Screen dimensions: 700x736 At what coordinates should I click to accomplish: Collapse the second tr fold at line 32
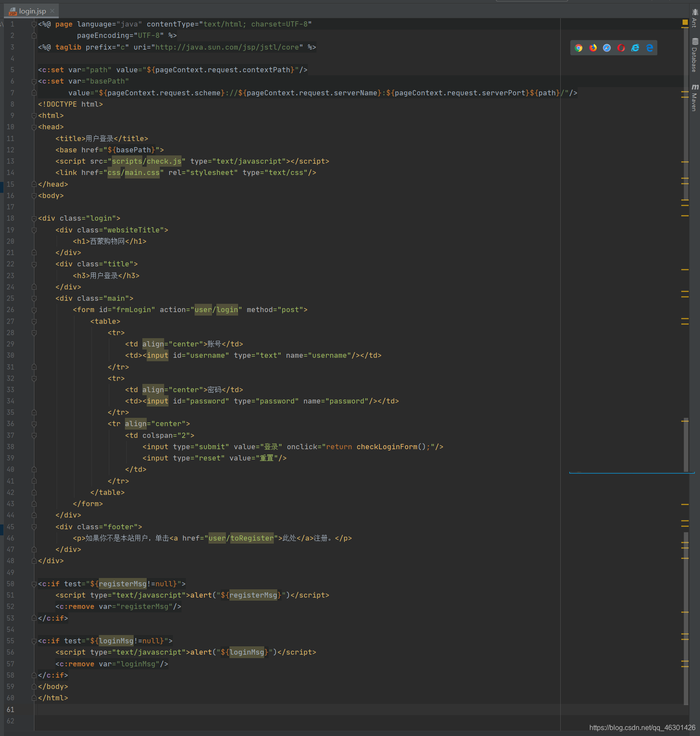point(34,379)
